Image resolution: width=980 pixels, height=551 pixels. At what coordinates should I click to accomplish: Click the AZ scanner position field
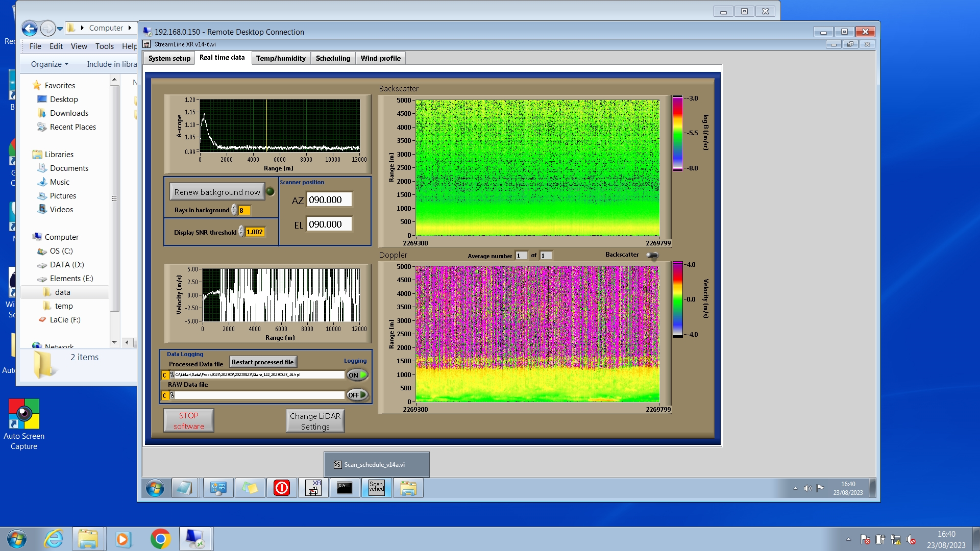point(329,200)
